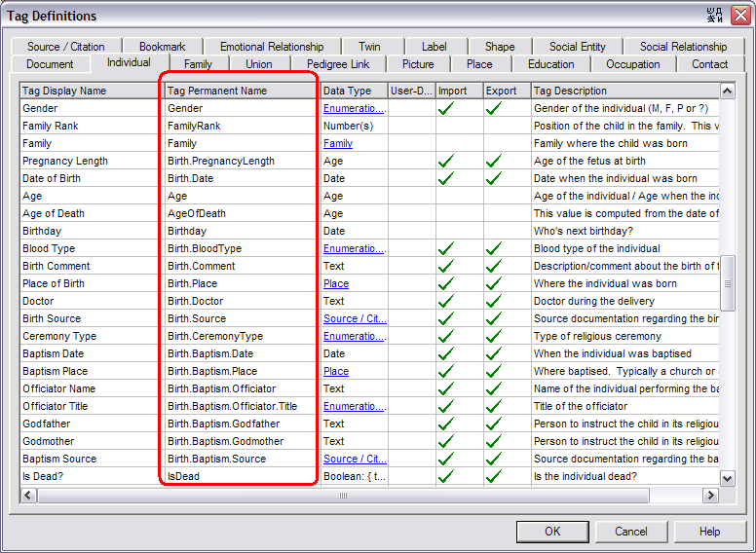Toggle the Export checkmark for Gender
Viewport: 756px width, 553px height.
pos(494,108)
